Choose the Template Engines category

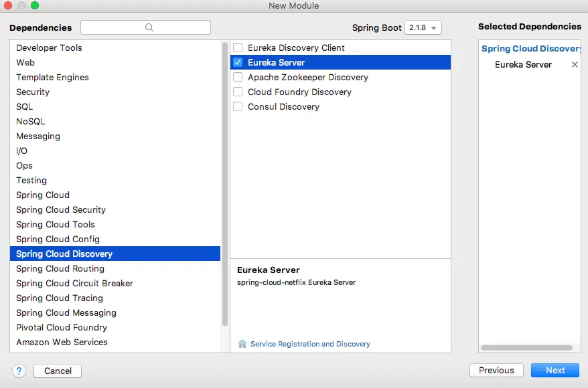pyautogui.click(x=115, y=77)
